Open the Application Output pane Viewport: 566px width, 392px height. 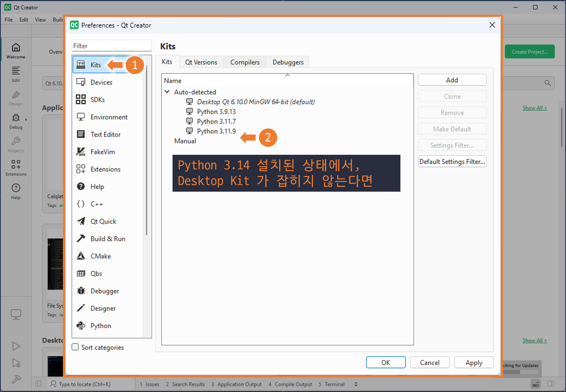[x=237, y=384]
